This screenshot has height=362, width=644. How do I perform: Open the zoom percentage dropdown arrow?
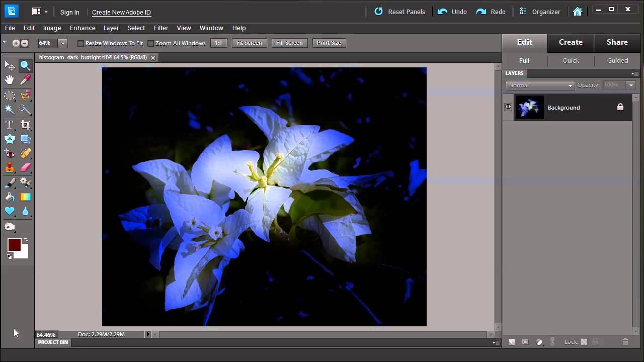[63, 43]
